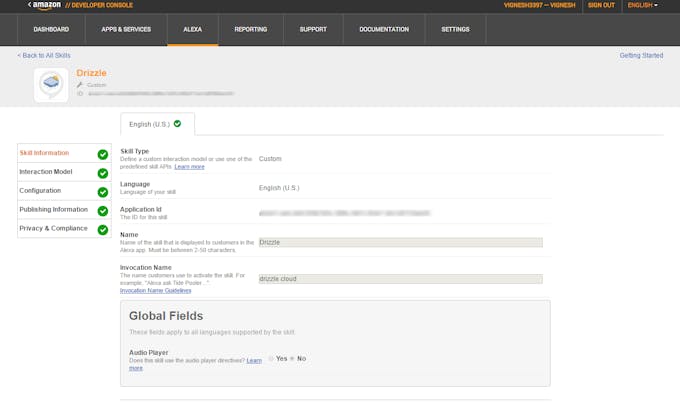Open the Settings menu
Image resolution: width=680 pixels, height=405 pixels.
[x=455, y=29]
